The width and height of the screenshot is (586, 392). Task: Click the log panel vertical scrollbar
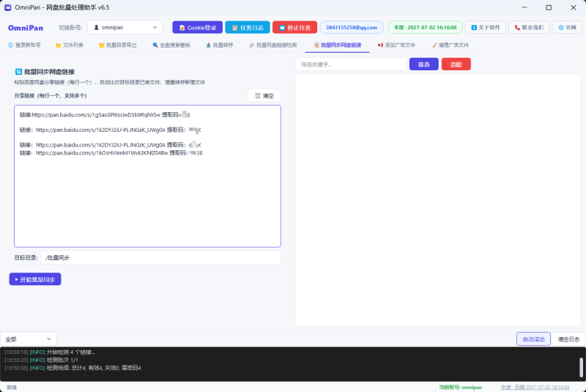coord(581,367)
